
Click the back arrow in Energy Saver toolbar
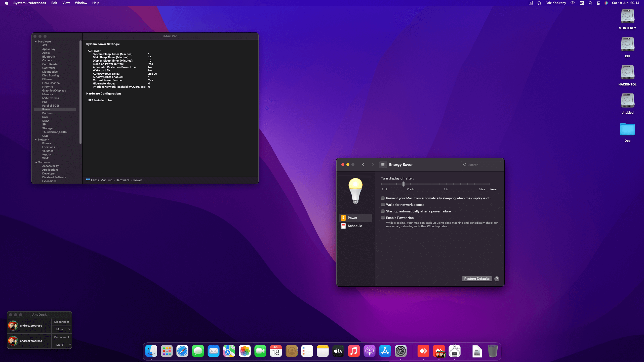point(363,165)
